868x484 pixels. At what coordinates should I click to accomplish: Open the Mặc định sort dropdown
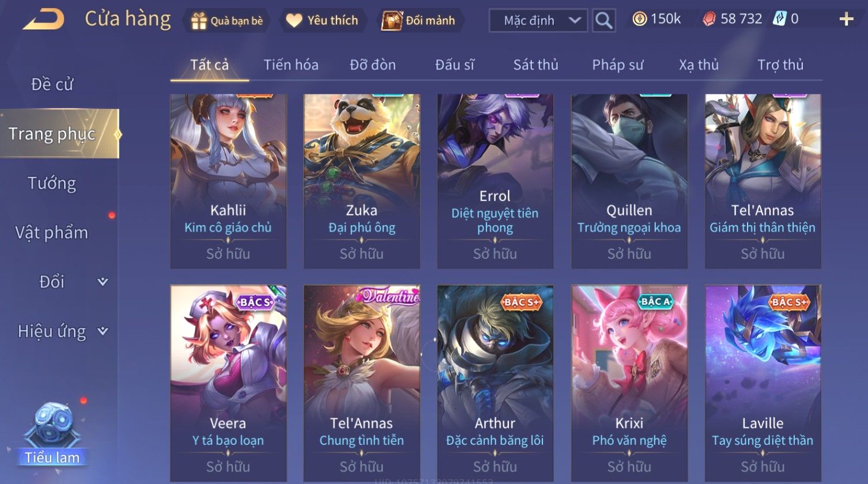pos(538,21)
